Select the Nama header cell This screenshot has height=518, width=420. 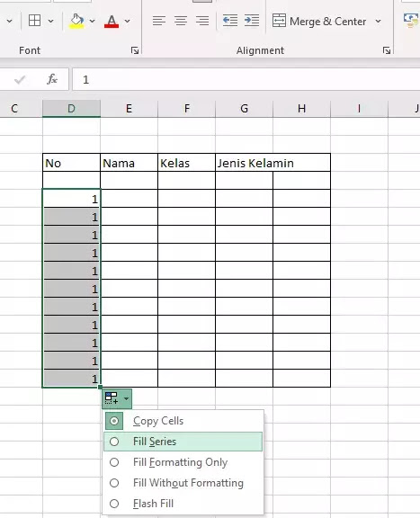(129, 163)
